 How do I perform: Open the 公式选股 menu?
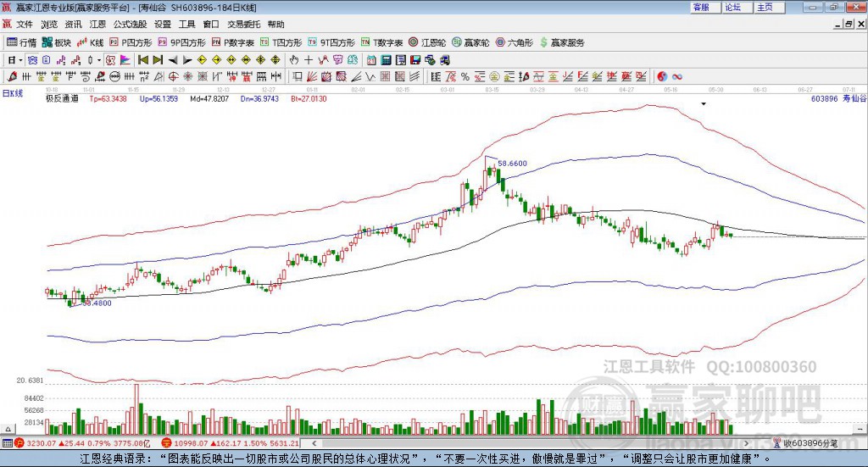point(130,25)
